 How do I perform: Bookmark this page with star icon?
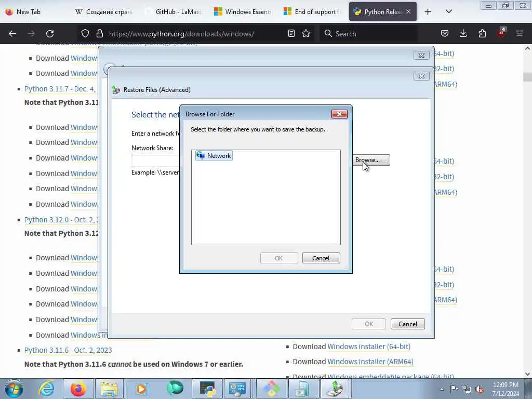pyautogui.click(x=306, y=33)
